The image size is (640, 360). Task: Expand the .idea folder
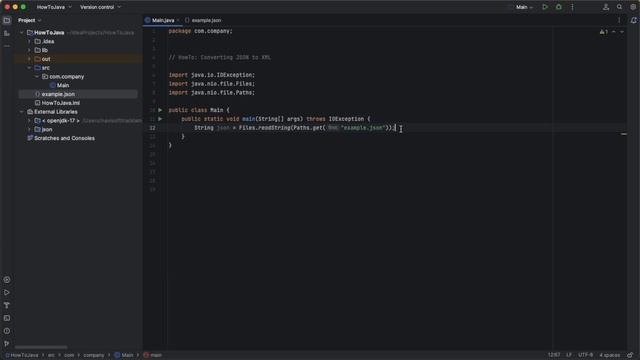tap(29, 41)
